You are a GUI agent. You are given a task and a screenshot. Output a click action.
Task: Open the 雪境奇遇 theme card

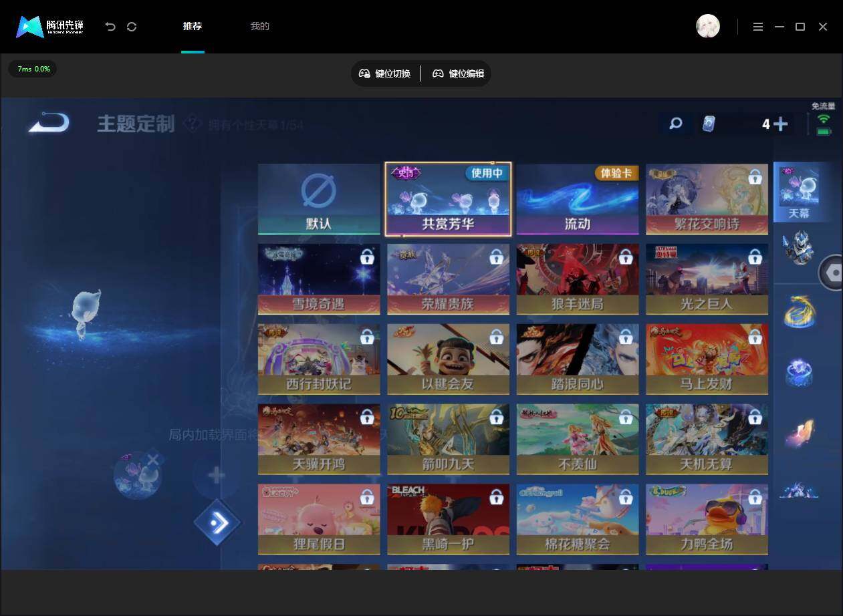coord(319,279)
